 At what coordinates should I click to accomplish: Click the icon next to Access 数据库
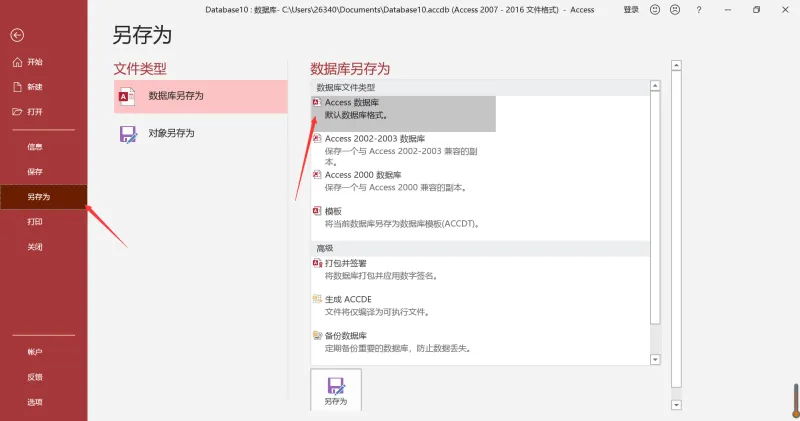pyautogui.click(x=317, y=103)
